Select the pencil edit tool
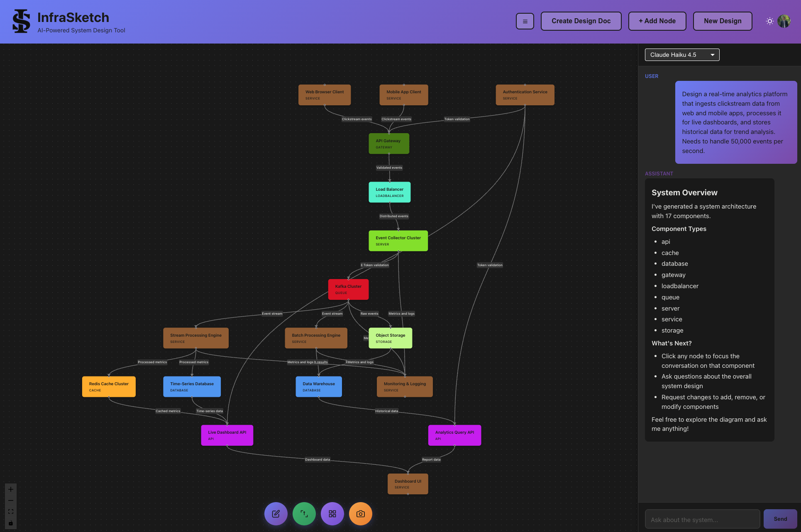The image size is (801, 532). pyautogui.click(x=276, y=513)
